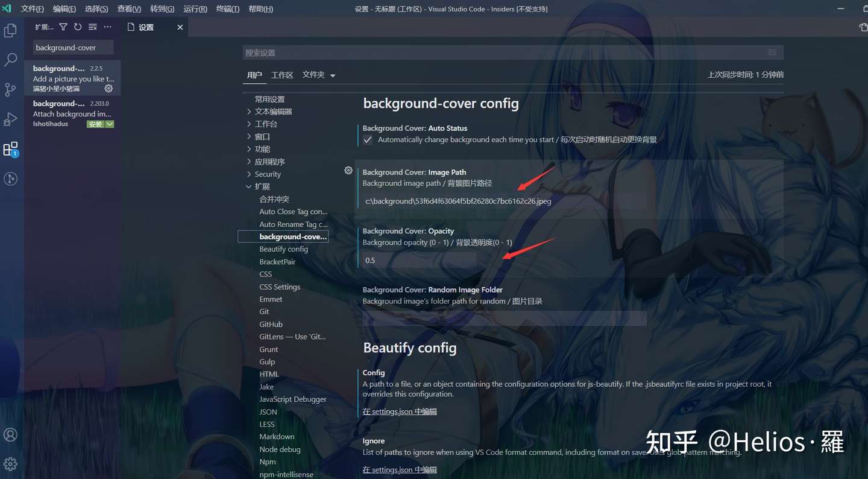Open the 转到(G) menu
The height and width of the screenshot is (479, 868).
coord(162,9)
